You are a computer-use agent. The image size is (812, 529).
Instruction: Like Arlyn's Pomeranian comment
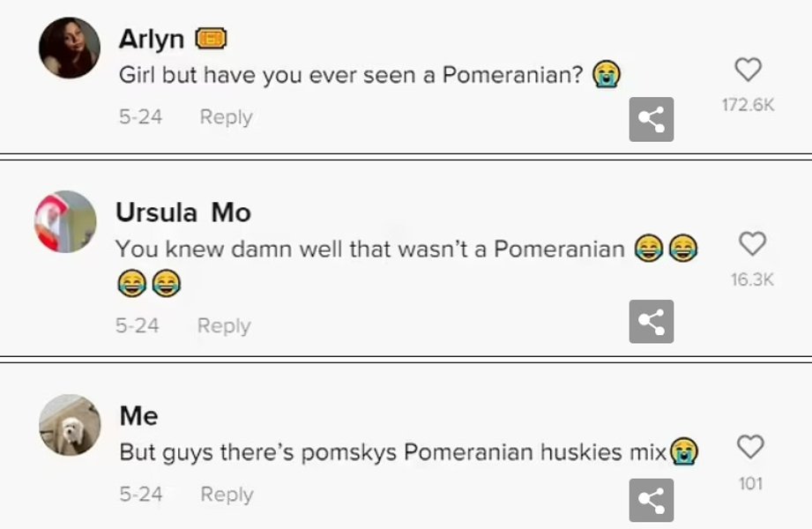pyautogui.click(x=748, y=70)
